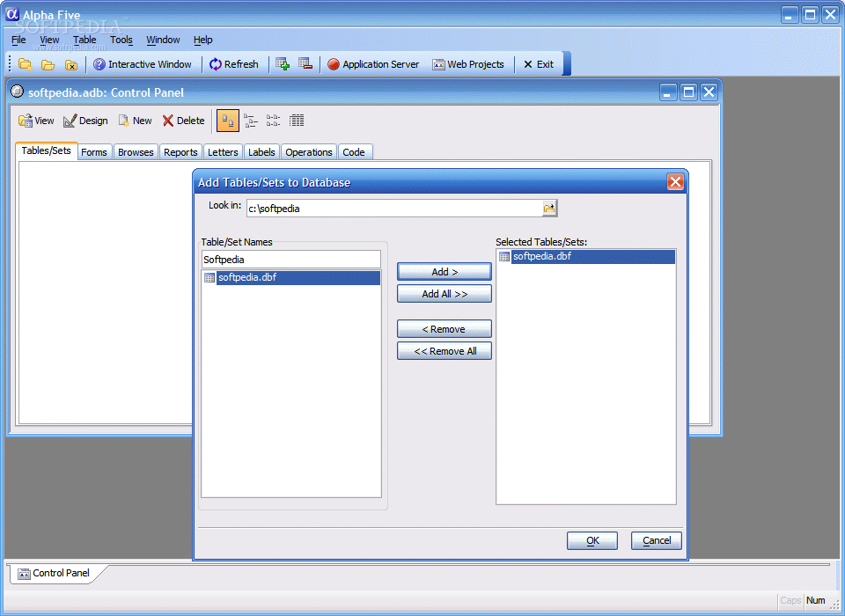Select the large icons view mode

click(x=228, y=121)
